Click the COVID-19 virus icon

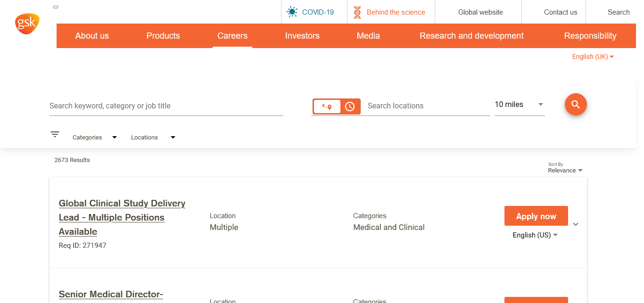click(292, 12)
